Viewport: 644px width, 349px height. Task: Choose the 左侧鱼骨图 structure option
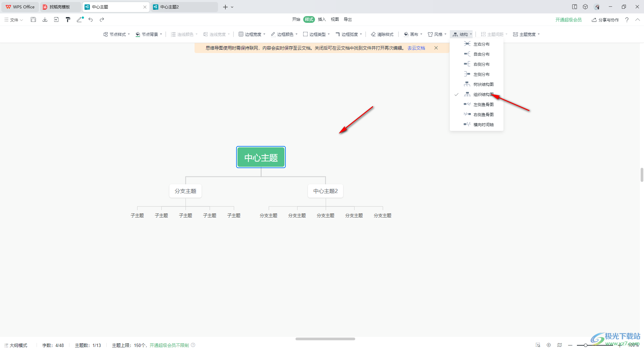[x=477, y=104]
